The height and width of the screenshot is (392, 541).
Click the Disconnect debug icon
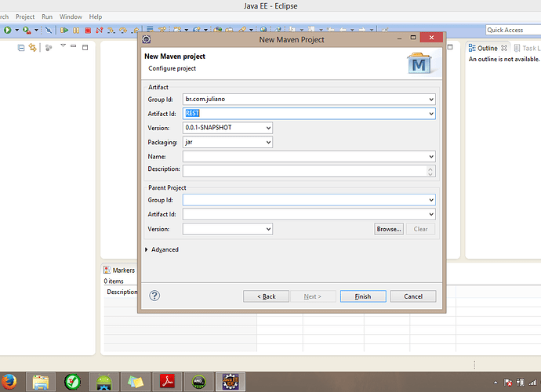click(x=100, y=31)
